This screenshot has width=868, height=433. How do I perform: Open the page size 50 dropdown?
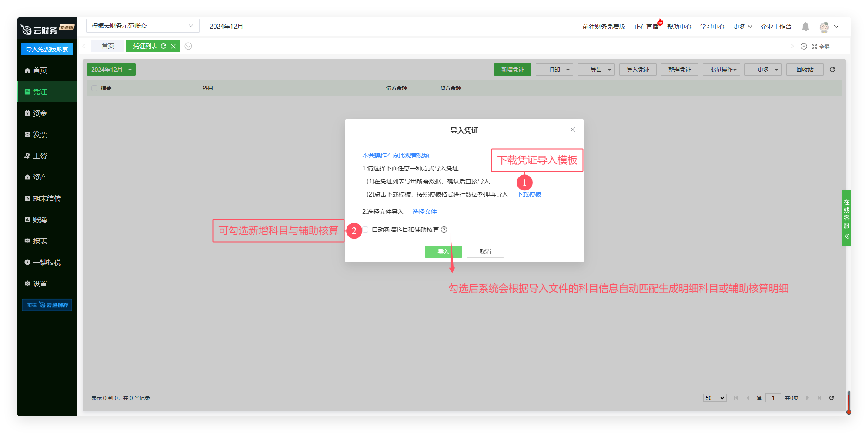(714, 398)
